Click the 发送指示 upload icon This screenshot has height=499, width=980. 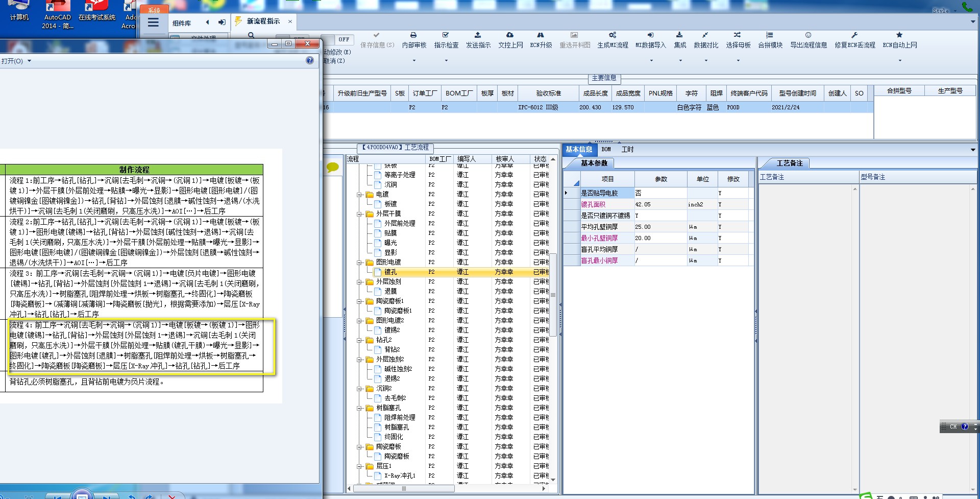[478, 35]
